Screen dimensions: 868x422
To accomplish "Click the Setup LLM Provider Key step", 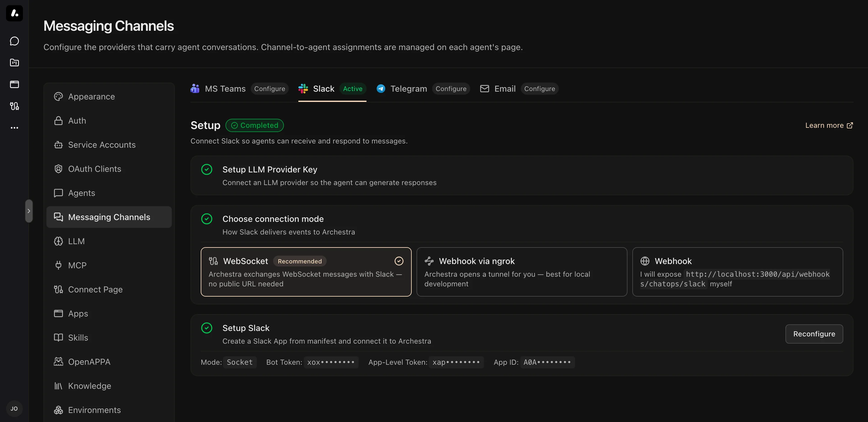I will tap(522, 176).
